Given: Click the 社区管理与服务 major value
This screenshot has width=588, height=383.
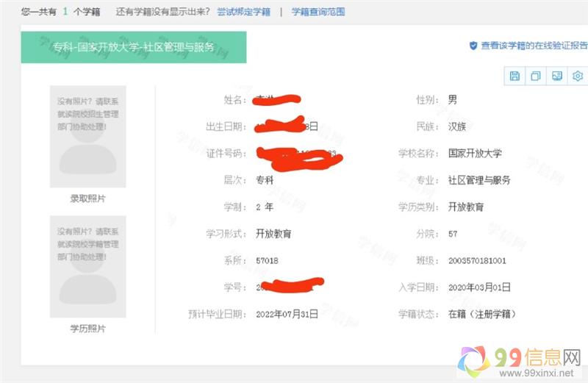Looking at the screenshot, I should click(x=479, y=180).
